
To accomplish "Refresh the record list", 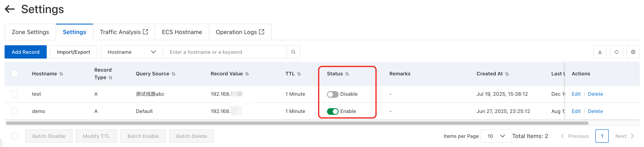I will [x=616, y=52].
